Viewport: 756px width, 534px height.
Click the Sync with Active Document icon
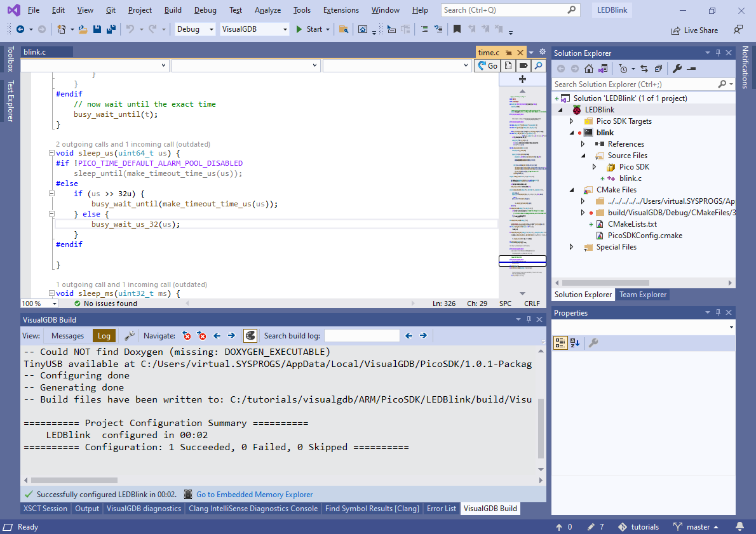pos(644,69)
